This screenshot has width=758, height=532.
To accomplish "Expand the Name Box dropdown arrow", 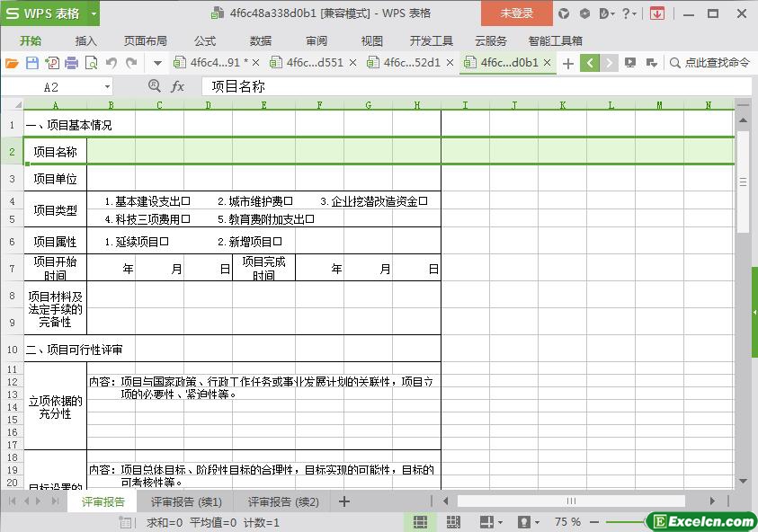I will (x=107, y=86).
